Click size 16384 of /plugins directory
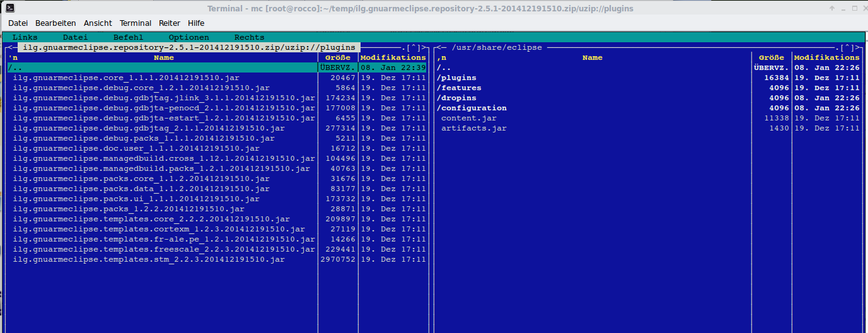This screenshot has height=333, width=868. click(x=777, y=78)
